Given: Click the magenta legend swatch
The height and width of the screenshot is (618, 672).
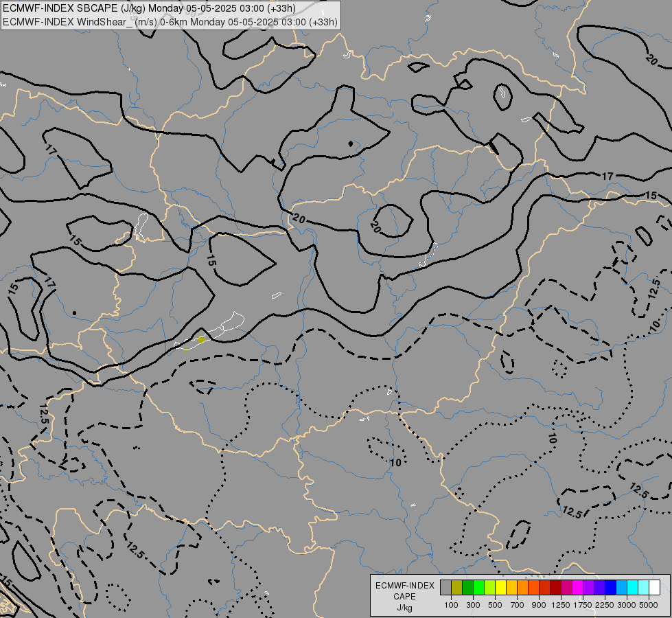Looking at the screenshot, I should (x=577, y=588).
